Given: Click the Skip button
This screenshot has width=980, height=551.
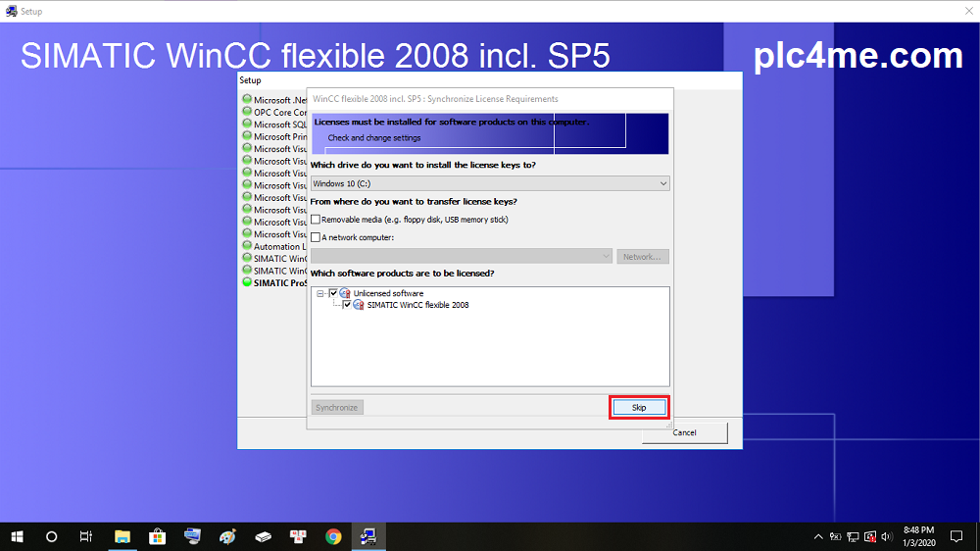Looking at the screenshot, I should (x=639, y=407).
